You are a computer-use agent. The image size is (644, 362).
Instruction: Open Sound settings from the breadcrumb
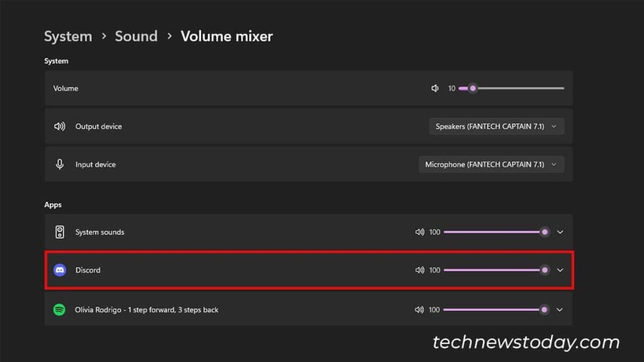pos(136,36)
